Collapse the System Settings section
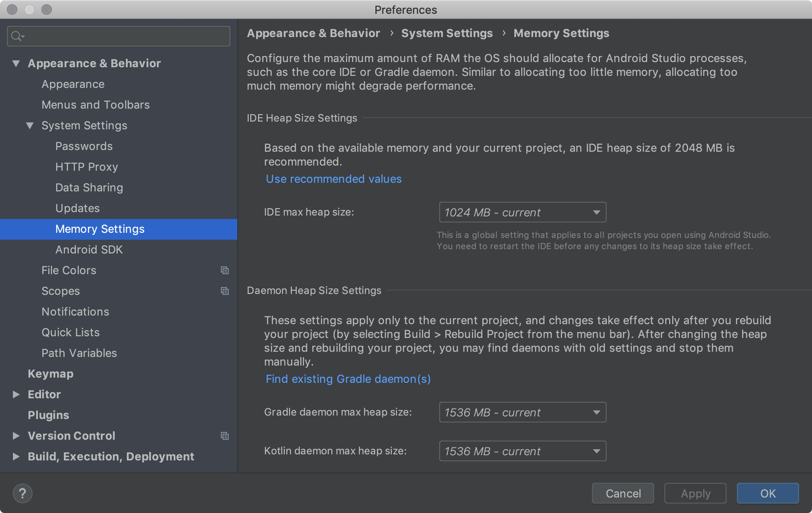This screenshot has height=513, width=812. pyautogui.click(x=30, y=125)
